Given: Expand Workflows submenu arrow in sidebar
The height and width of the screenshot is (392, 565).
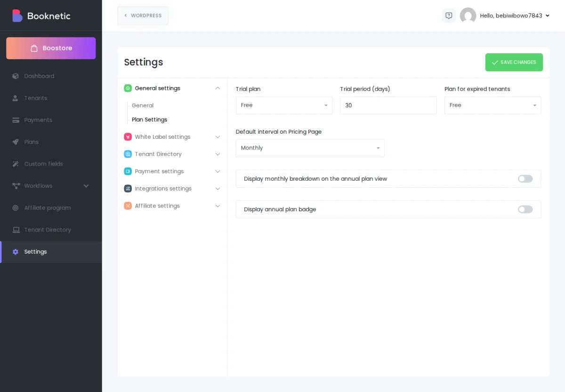Looking at the screenshot, I should tap(86, 186).
